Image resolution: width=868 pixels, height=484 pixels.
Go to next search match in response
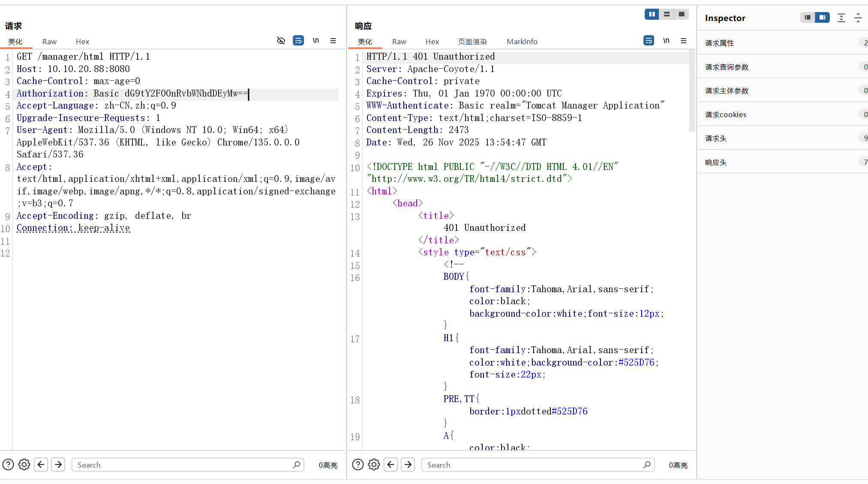pyautogui.click(x=408, y=465)
